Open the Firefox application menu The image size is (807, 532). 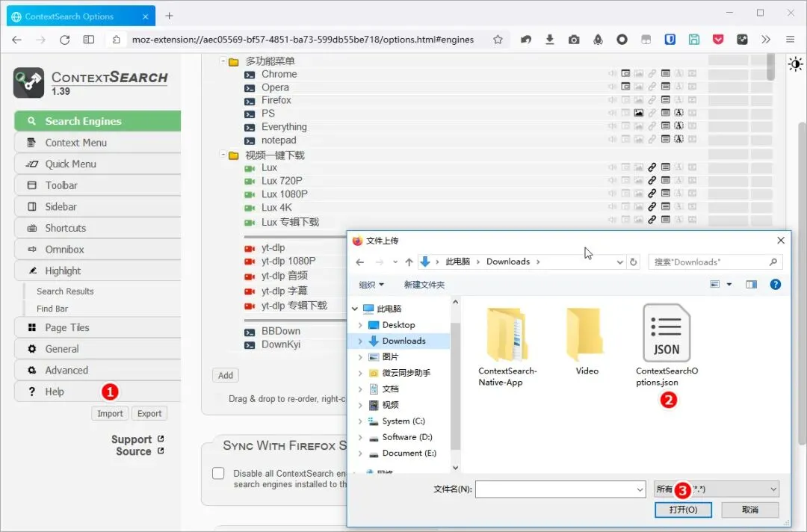(790, 40)
